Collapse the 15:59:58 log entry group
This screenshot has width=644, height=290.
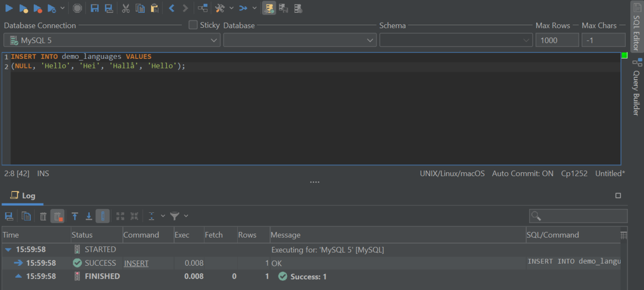pos(7,249)
